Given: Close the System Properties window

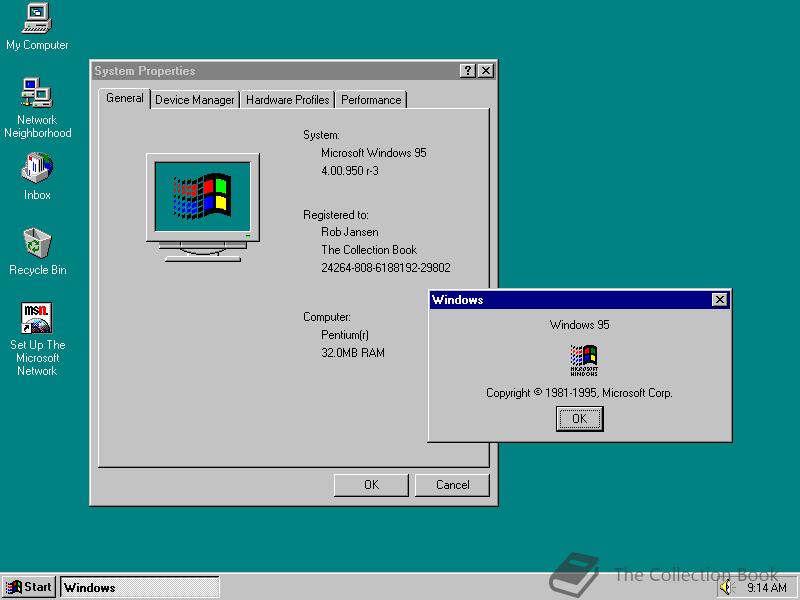Looking at the screenshot, I should [x=486, y=71].
